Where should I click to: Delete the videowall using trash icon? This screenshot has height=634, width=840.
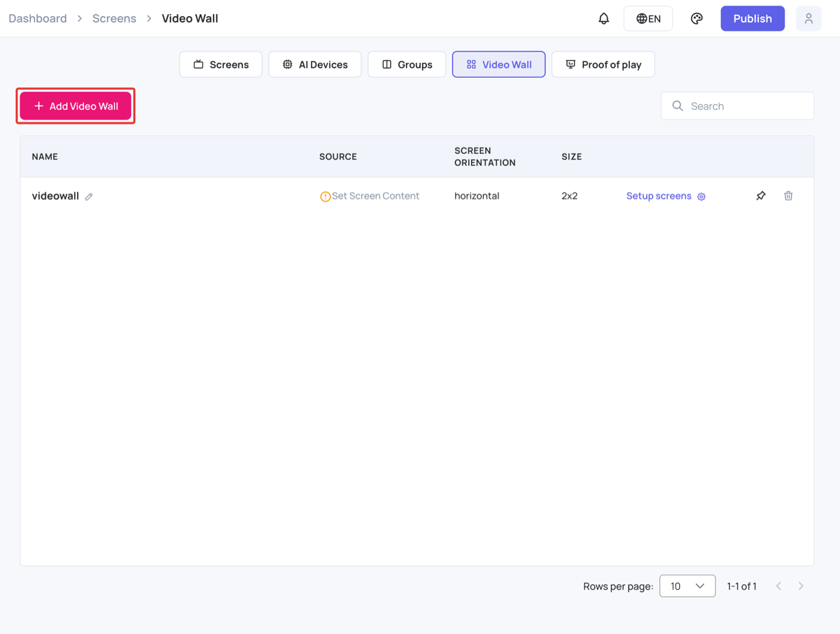click(788, 196)
